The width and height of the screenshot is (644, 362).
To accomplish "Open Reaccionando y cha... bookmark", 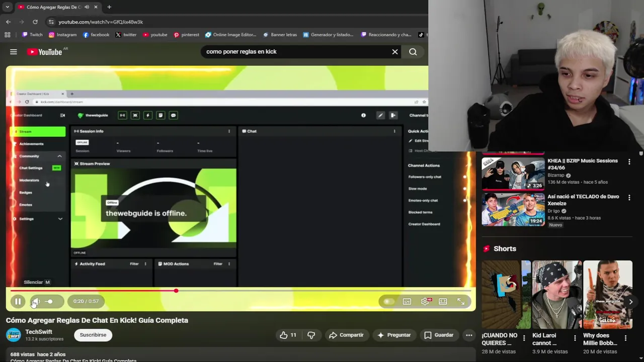I will (385, 35).
